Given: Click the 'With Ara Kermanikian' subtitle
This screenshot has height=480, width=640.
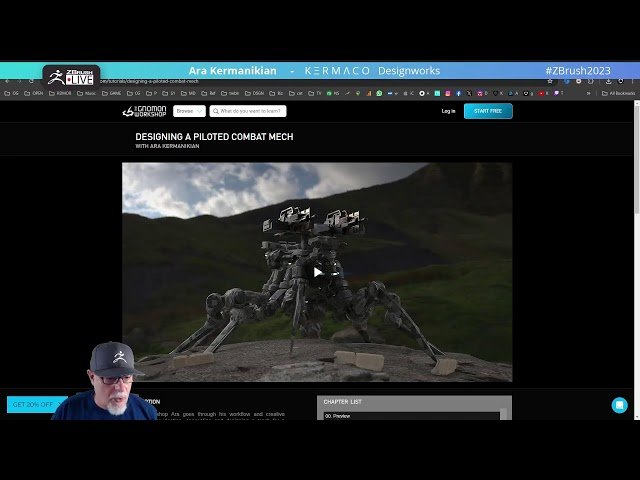Looking at the screenshot, I should click(x=167, y=146).
